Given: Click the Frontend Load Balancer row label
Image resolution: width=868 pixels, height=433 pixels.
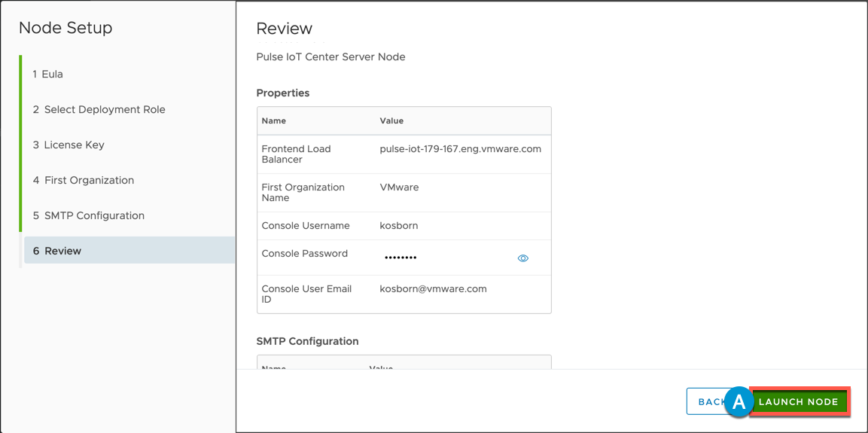Looking at the screenshot, I should click(296, 154).
